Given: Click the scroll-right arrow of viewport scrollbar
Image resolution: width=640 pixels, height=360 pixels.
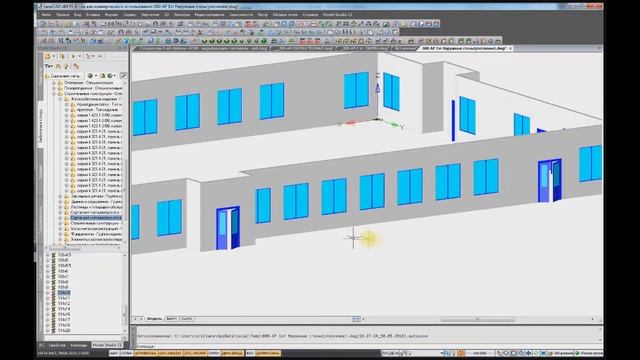Looking at the screenshot, I should click(593, 319).
